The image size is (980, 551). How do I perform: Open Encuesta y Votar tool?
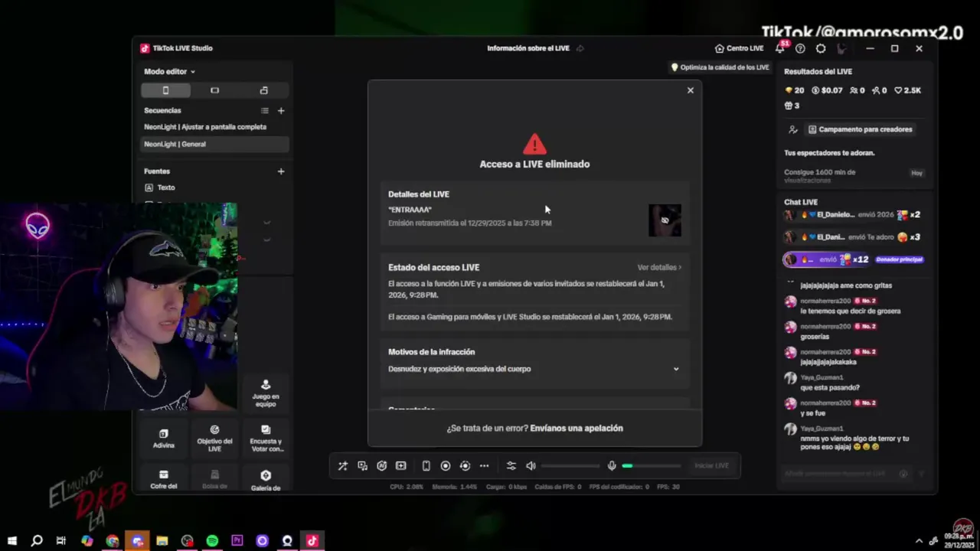[x=266, y=439]
